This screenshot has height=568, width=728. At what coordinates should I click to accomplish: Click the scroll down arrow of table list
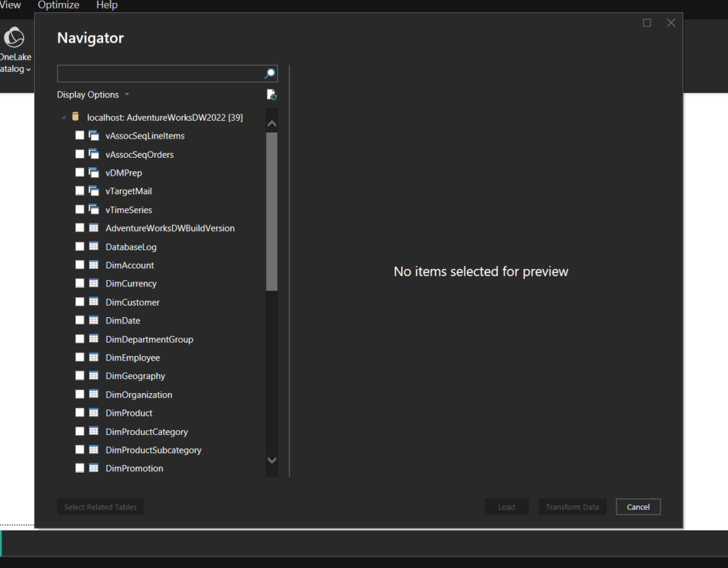pyautogui.click(x=272, y=460)
